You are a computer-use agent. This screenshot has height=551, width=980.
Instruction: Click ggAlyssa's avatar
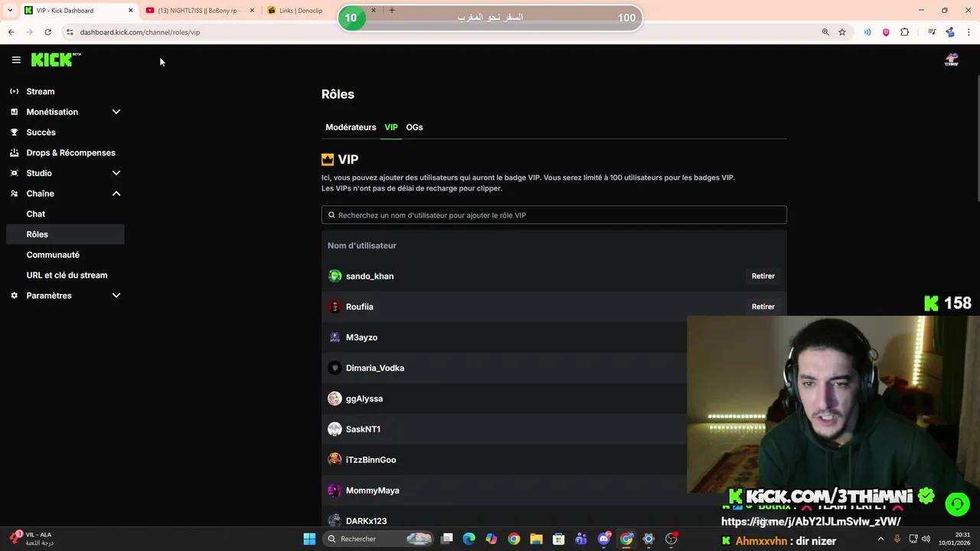335,398
